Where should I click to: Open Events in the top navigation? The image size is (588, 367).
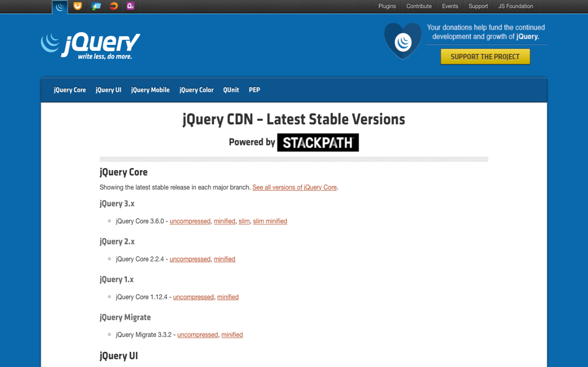(450, 6)
